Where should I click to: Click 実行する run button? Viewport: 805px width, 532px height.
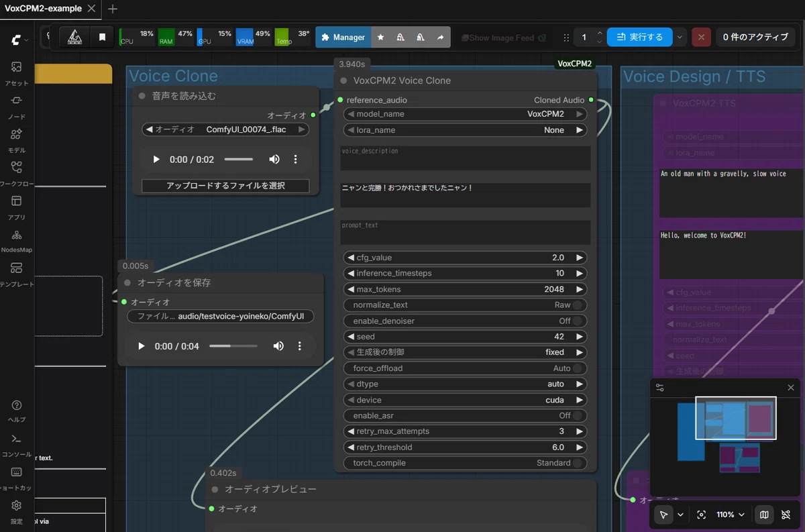(x=640, y=38)
